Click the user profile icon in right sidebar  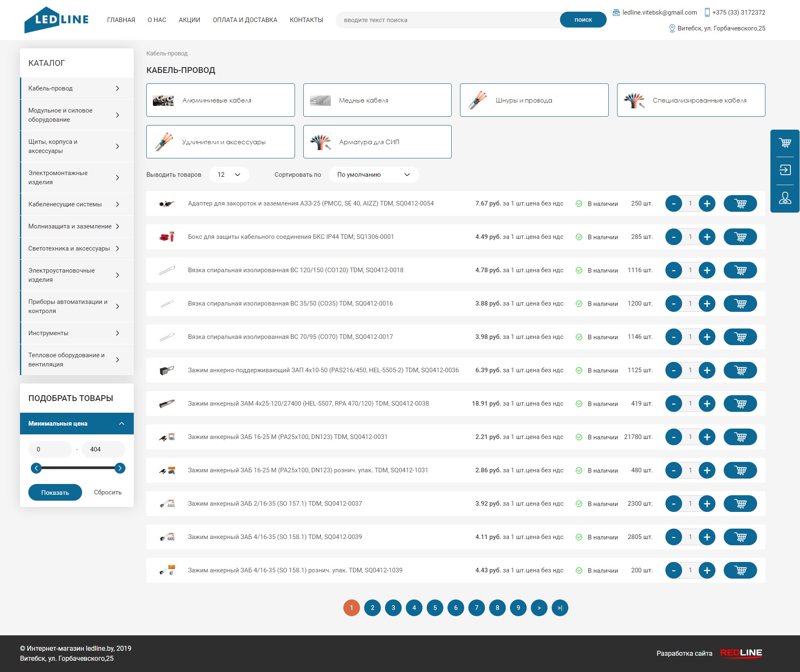pyautogui.click(x=785, y=198)
